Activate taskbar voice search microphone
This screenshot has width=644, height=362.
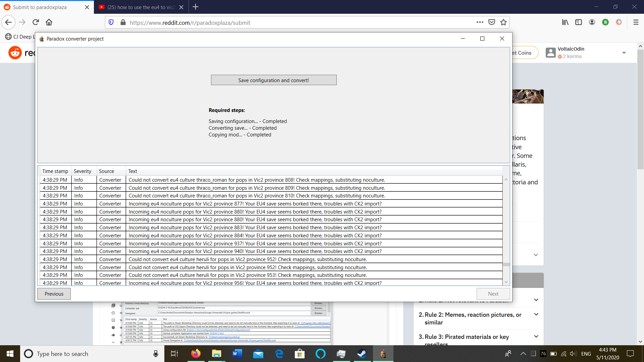click(x=156, y=354)
